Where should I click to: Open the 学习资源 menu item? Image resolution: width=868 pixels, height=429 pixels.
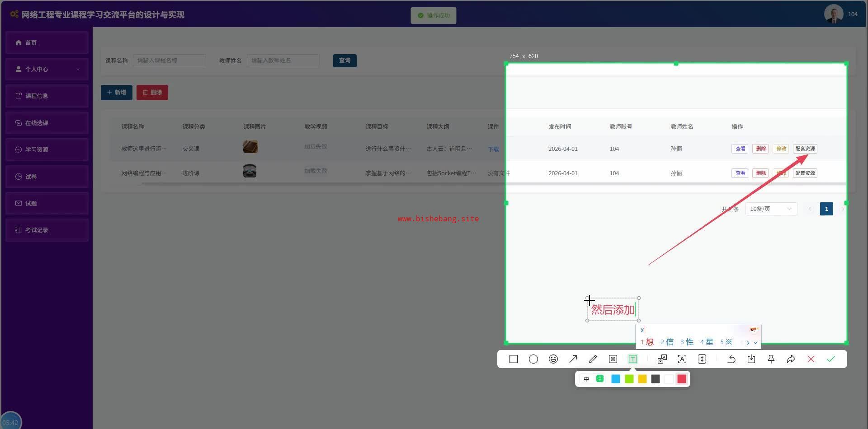click(47, 149)
